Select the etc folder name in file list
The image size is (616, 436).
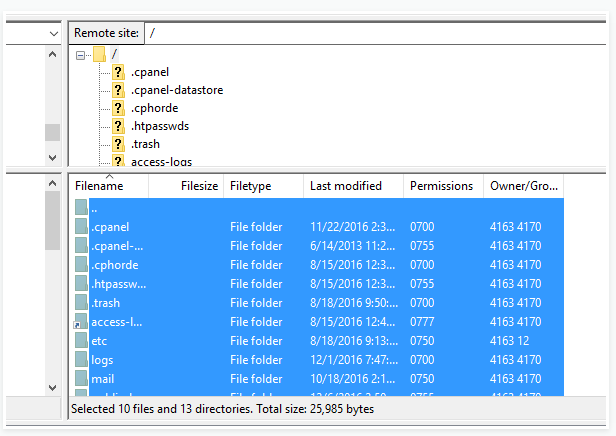pos(99,341)
